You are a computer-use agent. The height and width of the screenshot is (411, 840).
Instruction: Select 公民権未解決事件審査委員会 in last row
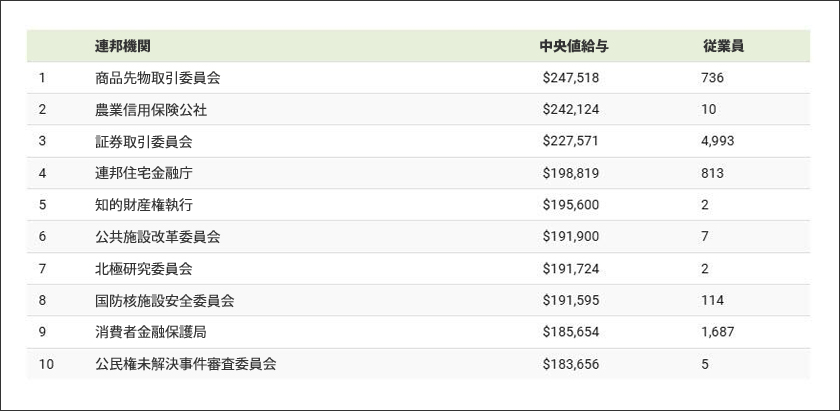click(x=185, y=364)
